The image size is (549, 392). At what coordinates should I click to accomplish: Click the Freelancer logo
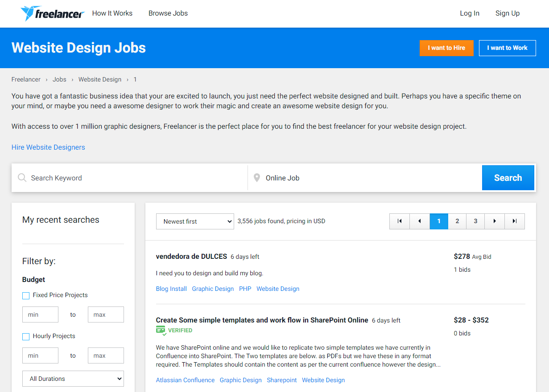coord(52,13)
